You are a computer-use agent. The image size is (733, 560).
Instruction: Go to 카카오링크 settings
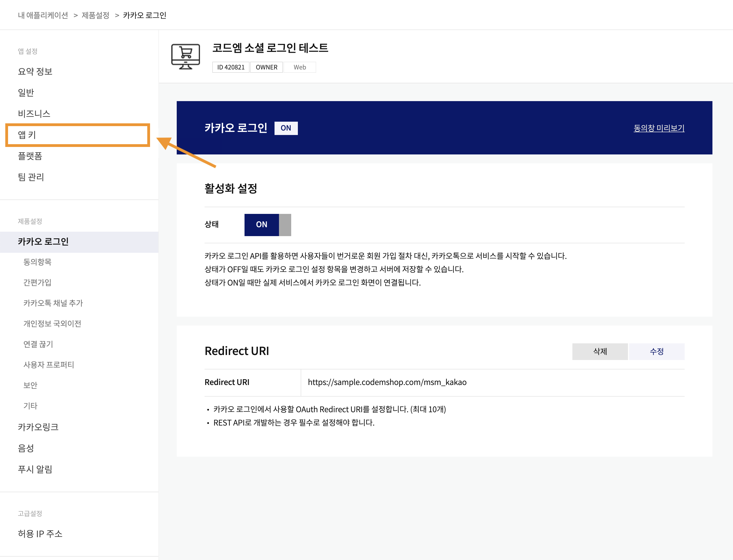pos(38,427)
